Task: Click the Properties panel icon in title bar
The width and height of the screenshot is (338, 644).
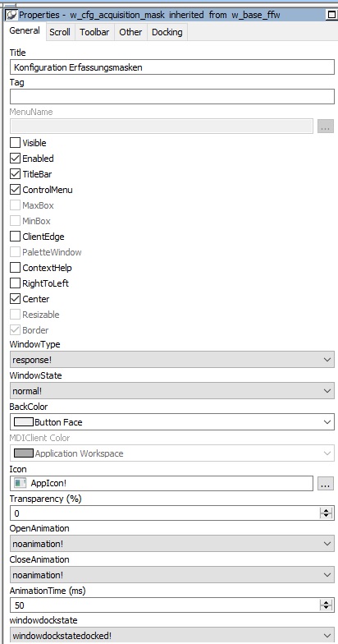Action: point(11,15)
